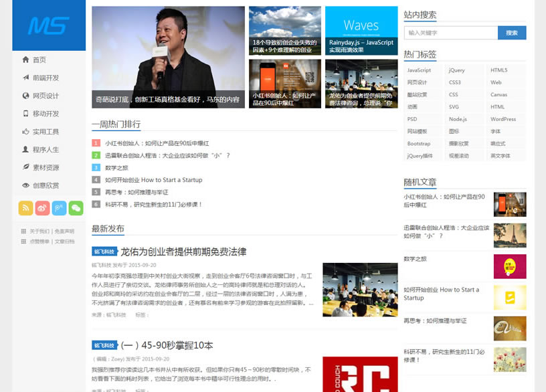Open the 程序人生 menu item
The height and width of the screenshot is (392, 546).
coord(46,149)
